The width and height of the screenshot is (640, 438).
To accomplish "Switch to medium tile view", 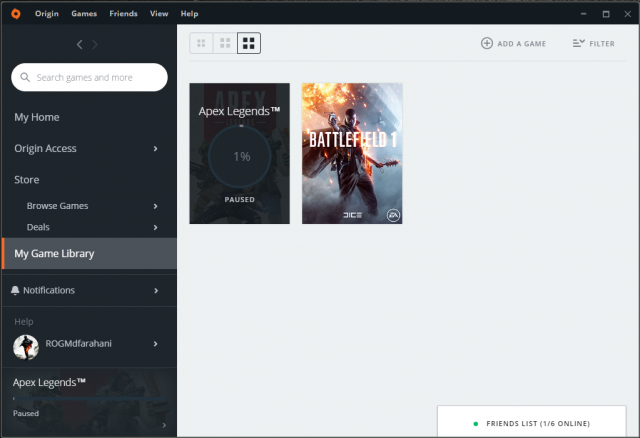I will (225, 43).
